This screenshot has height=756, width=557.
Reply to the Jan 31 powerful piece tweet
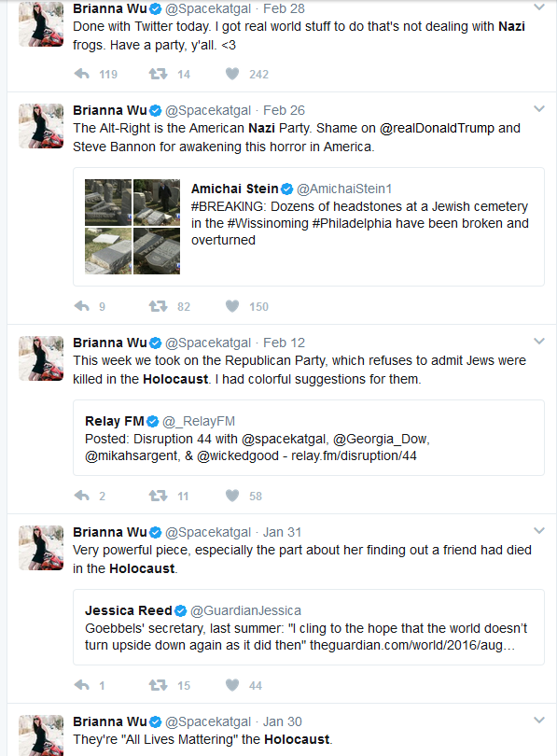point(82,685)
